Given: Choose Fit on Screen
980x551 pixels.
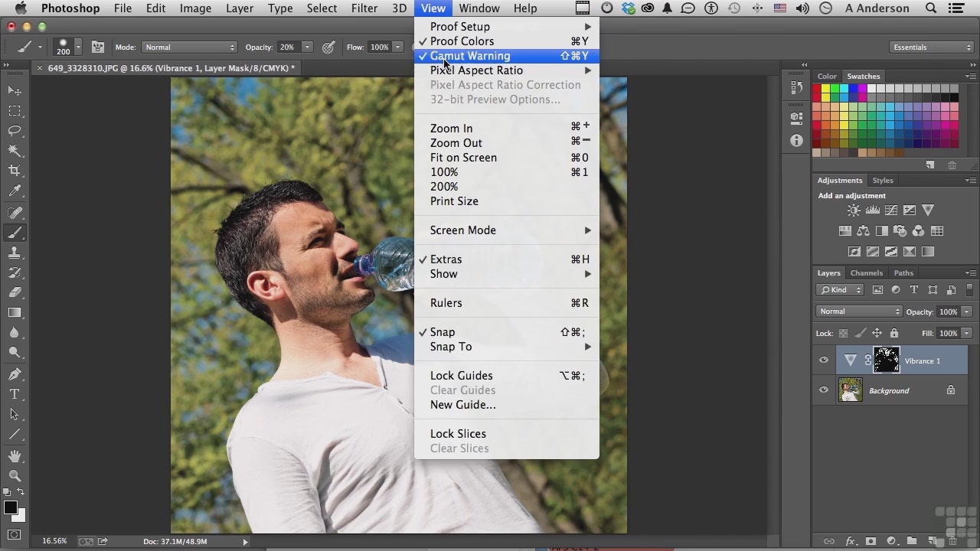Looking at the screenshot, I should click(506, 158).
